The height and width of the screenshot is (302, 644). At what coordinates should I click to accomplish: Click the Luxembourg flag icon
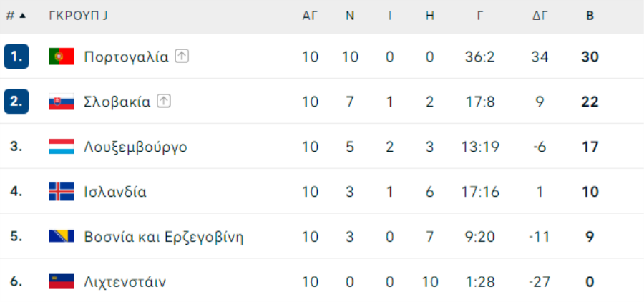pos(62,147)
